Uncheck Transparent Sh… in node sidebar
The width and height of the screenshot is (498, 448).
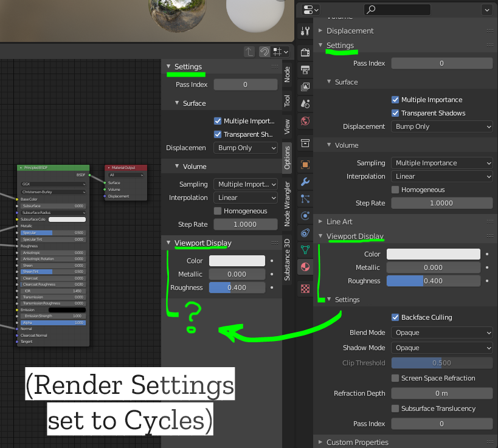coord(218,134)
